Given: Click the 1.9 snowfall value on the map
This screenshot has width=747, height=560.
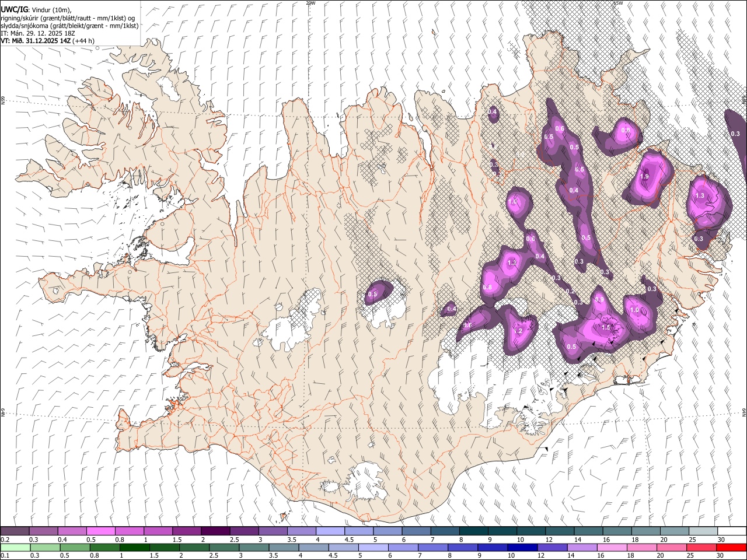Looking at the screenshot, I should point(644,176).
